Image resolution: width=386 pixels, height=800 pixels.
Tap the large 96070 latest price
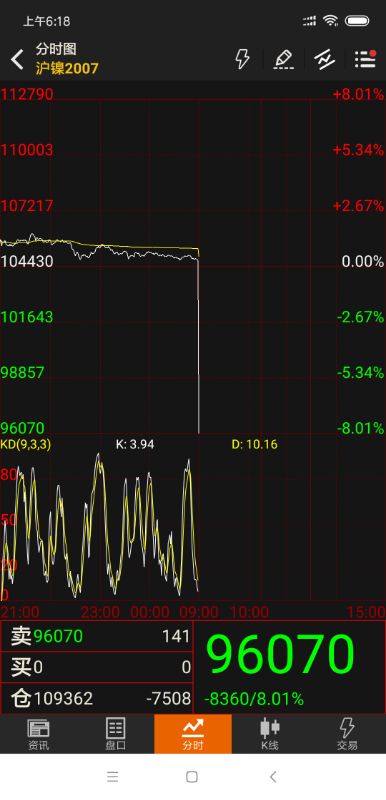pyautogui.click(x=280, y=655)
